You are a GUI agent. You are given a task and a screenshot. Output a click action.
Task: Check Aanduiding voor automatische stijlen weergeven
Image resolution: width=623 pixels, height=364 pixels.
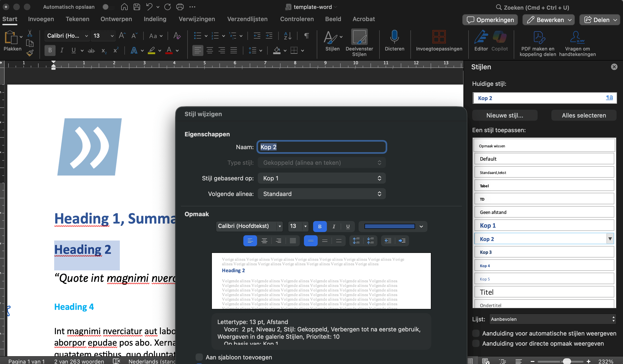(476, 333)
